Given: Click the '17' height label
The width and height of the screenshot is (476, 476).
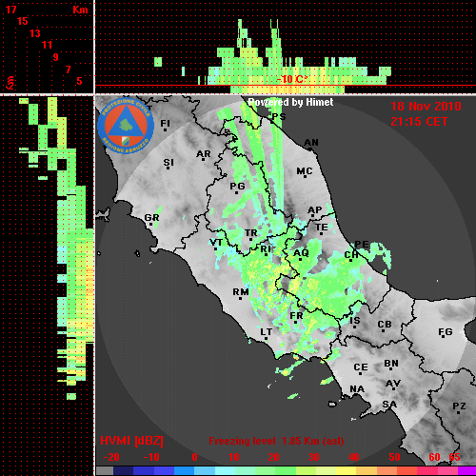Looking at the screenshot, I should tap(10, 10).
